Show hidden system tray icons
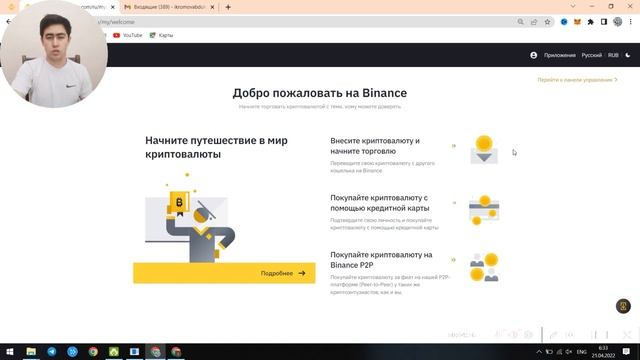The height and width of the screenshot is (360, 640). (x=539, y=352)
